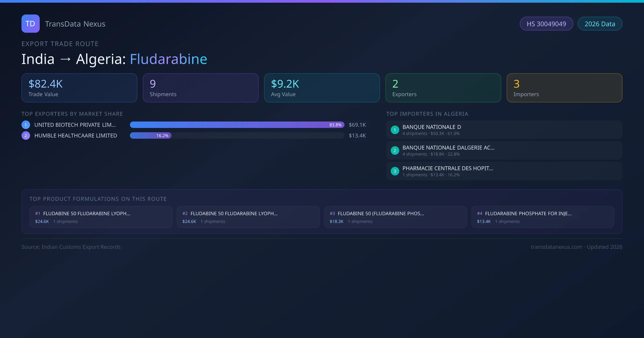644x338 pixels.
Task: Switch to TOP EXPORTERS BY MARKET SHARE section
Action: [72, 114]
